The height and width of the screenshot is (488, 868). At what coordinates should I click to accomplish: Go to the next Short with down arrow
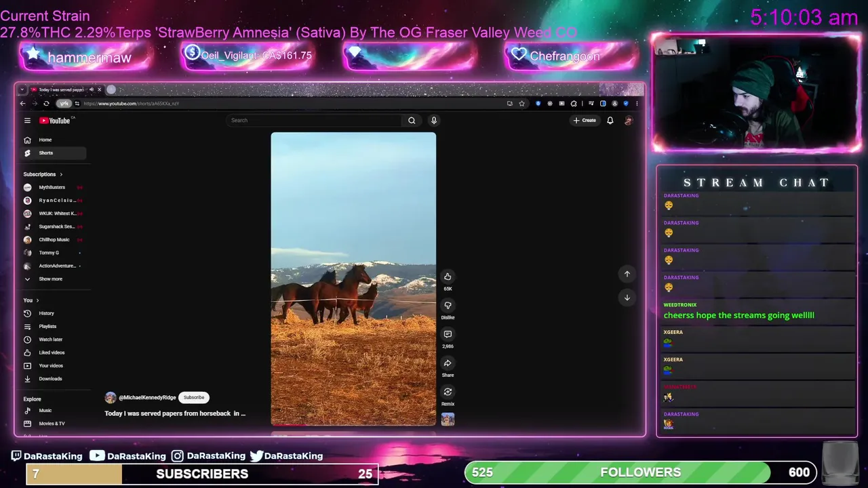coord(627,298)
